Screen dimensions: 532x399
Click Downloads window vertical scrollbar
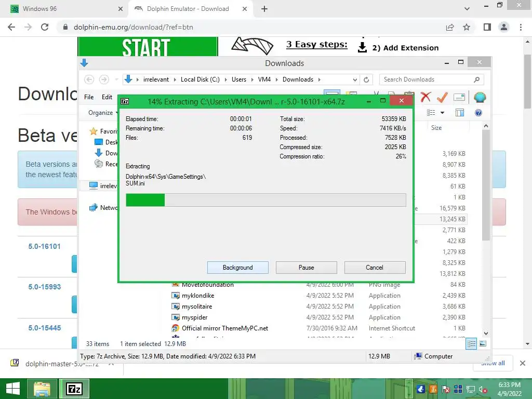pos(486,185)
